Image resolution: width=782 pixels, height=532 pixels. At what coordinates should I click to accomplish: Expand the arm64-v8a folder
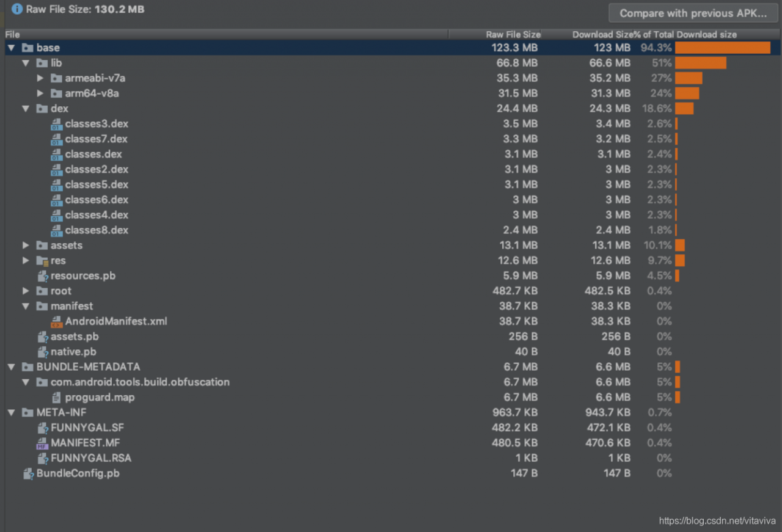click(x=40, y=93)
